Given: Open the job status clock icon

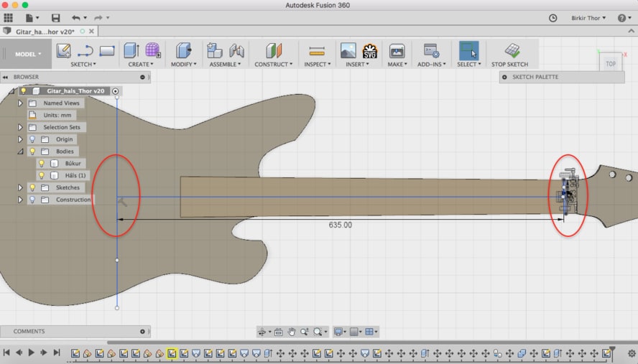Looking at the screenshot, I should pyautogui.click(x=553, y=18).
